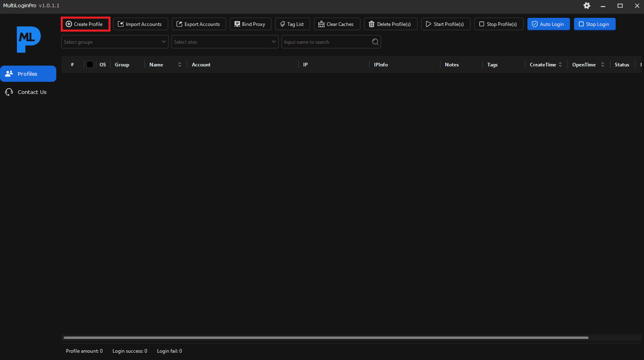Click Clear Caches

click(x=337, y=24)
